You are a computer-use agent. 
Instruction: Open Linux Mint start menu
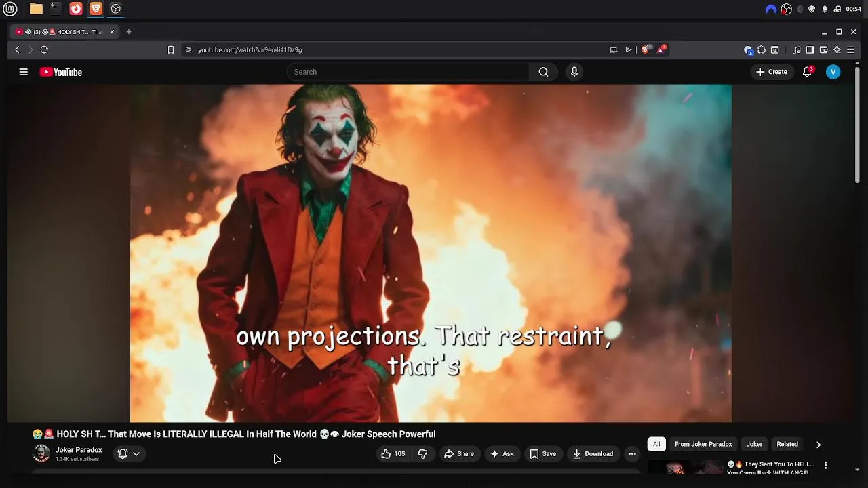10,9
